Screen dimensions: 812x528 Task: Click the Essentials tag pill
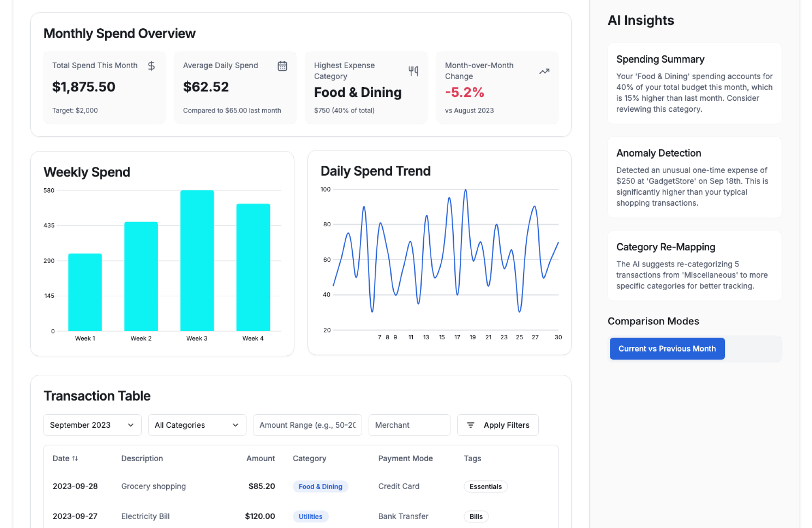click(485, 487)
